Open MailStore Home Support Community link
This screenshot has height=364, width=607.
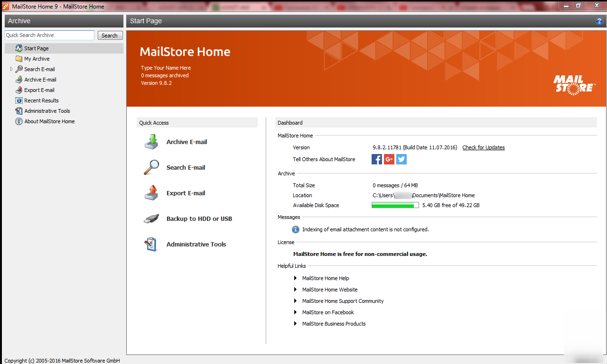click(x=343, y=301)
